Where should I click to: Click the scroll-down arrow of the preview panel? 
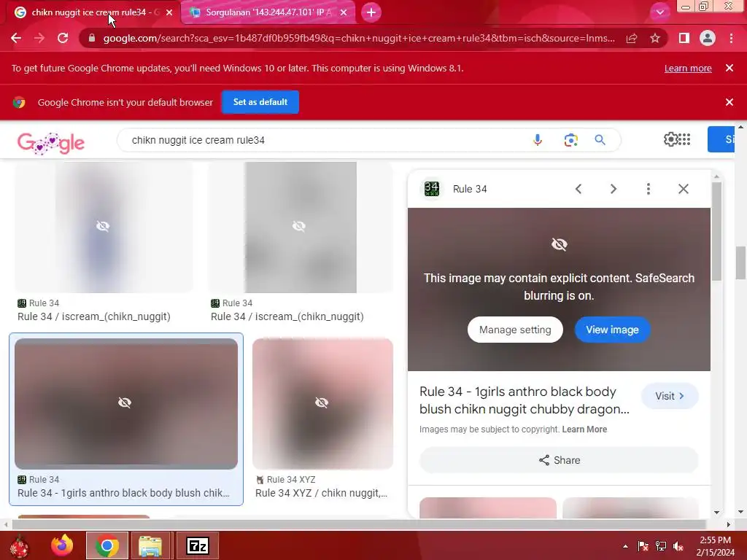coord(716,513)
